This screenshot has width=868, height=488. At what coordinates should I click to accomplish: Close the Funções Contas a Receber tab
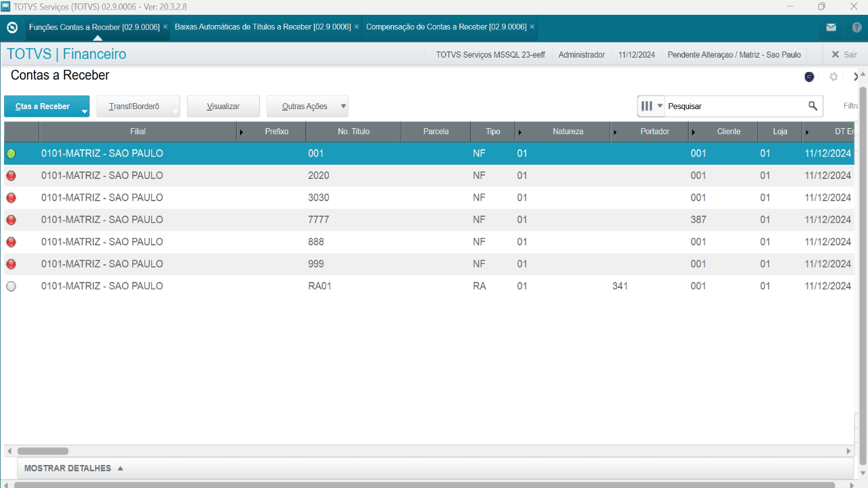click(165, 27)
